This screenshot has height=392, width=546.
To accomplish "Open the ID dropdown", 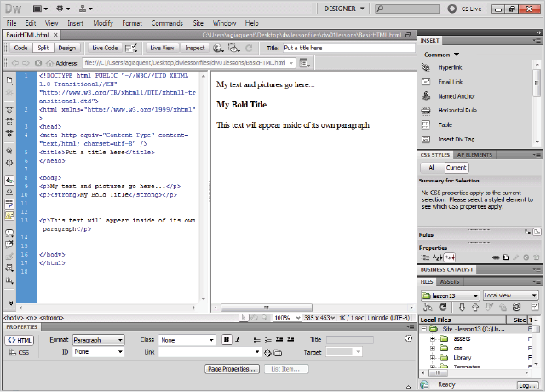I will [x=98, y=352].
